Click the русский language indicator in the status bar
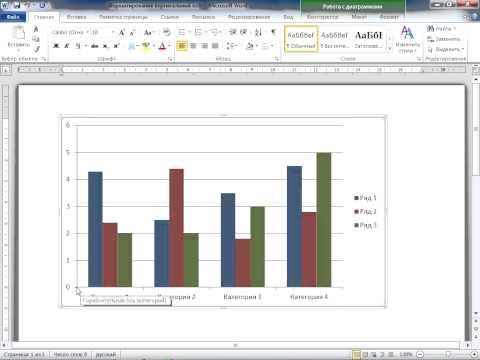The height and width of the screenshot is (360, 480). (106, 355)
